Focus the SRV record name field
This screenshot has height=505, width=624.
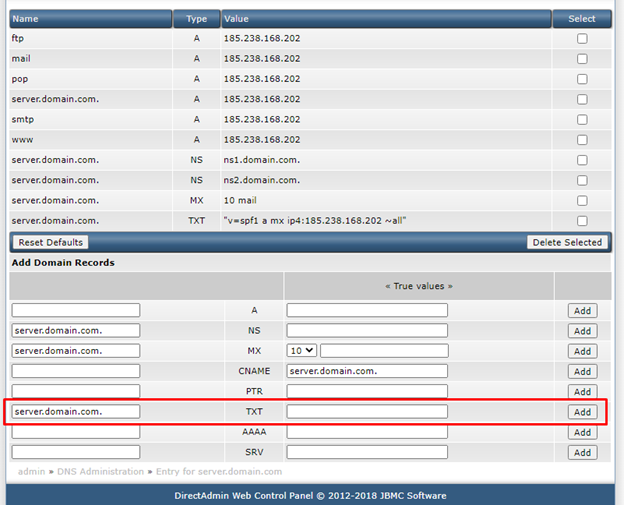(x=76, y=452)
